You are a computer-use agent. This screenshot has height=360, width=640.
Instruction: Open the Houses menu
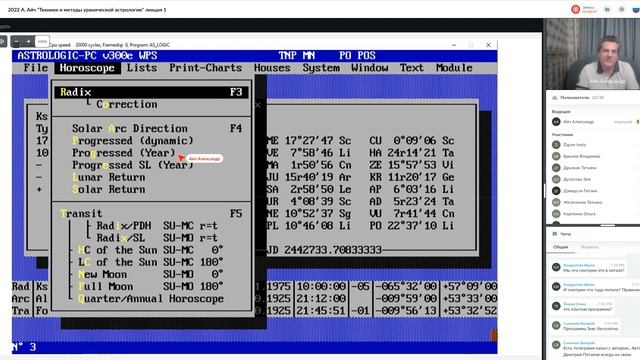[272, 68]
